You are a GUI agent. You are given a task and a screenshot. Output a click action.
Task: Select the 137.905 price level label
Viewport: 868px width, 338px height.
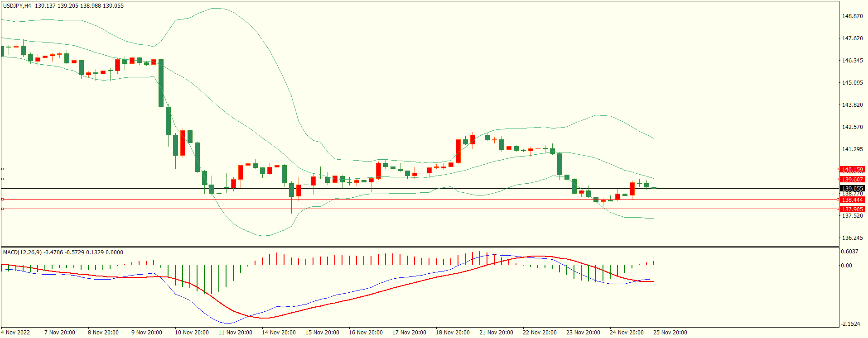tap(852, 209)
